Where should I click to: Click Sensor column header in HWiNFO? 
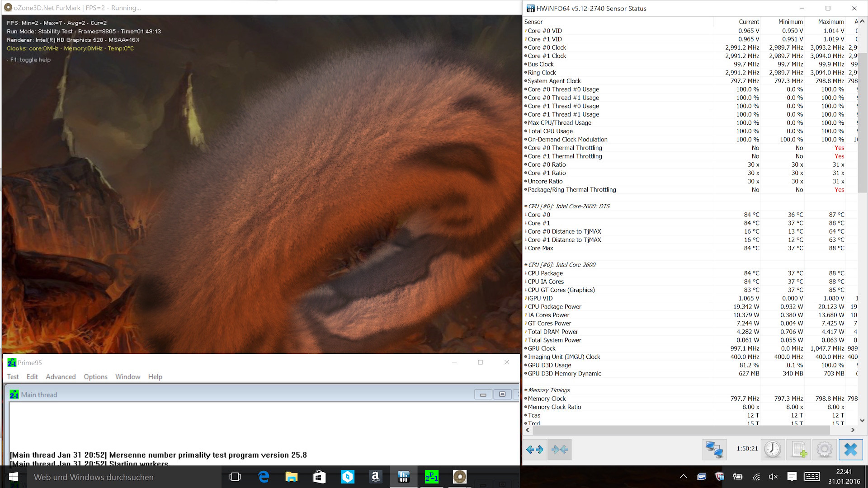coord(533,22)
